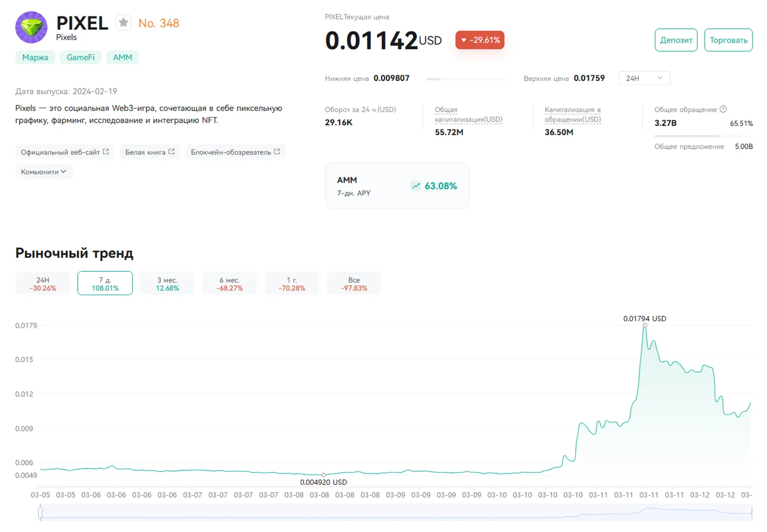
Task: Open the AMM tag below the coin name
Action: (123, 58)
